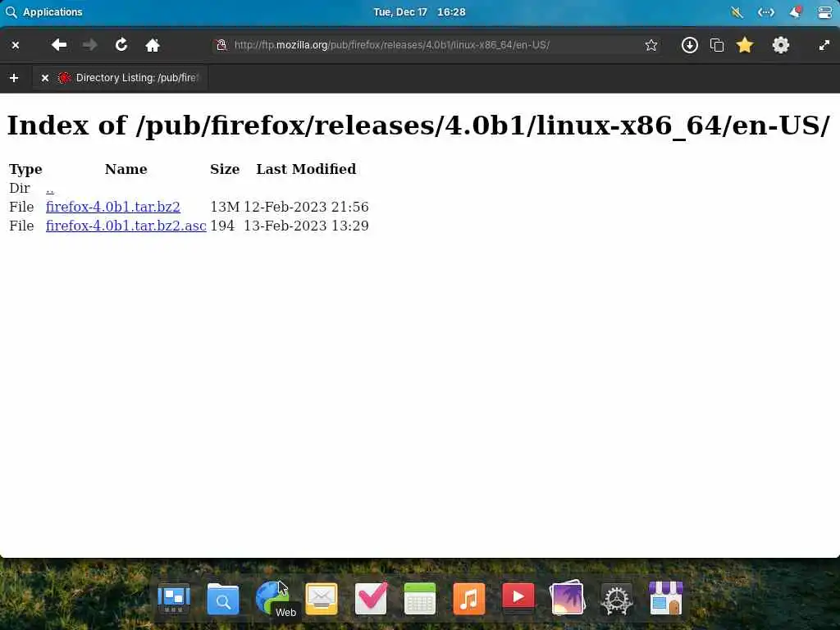Viewport: 840px width, 630px height.
Task: Download firefox-4.0b1.tar.bz2
Action: (113, 207)
